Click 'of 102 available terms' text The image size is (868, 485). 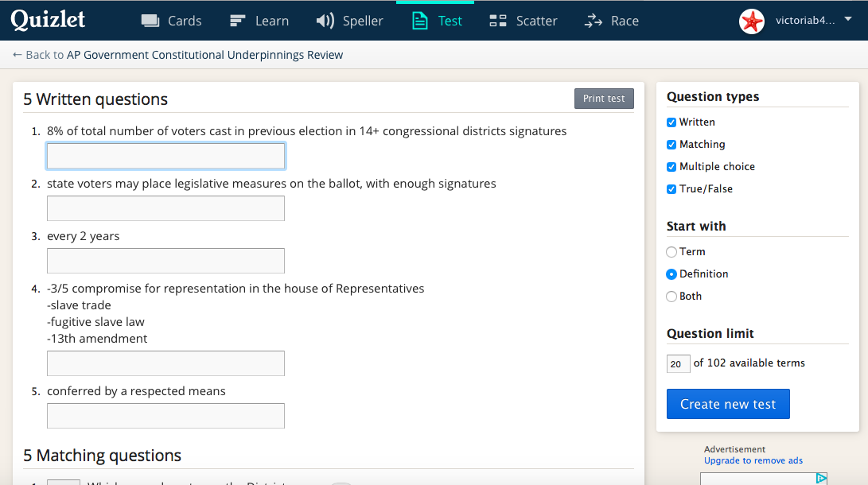pyautogui.click(x=749, y=363)
